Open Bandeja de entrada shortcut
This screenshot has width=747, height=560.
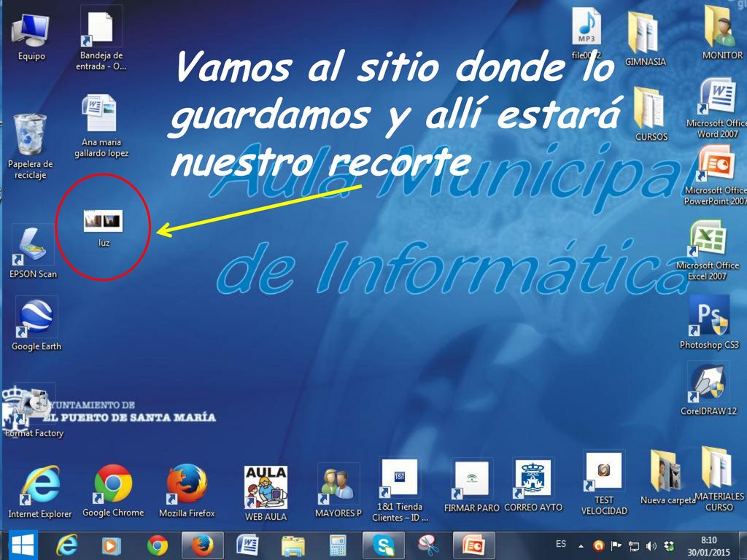point(101,41)
